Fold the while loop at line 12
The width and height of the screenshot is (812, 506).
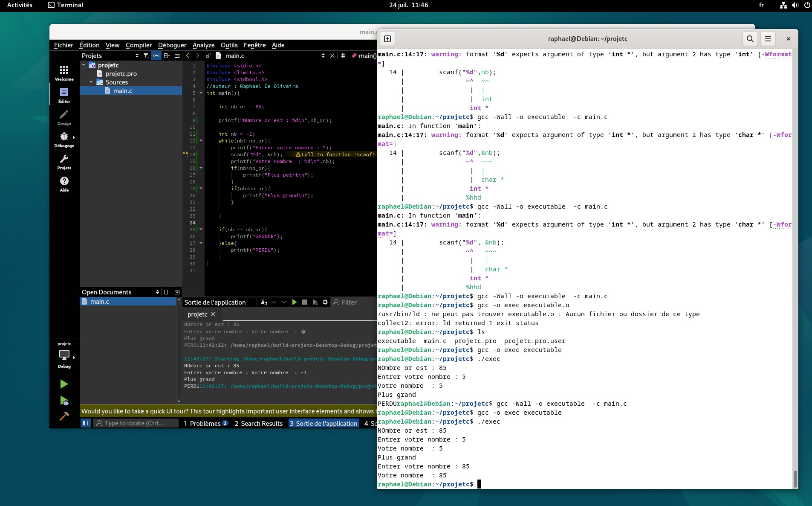[201, 141]
